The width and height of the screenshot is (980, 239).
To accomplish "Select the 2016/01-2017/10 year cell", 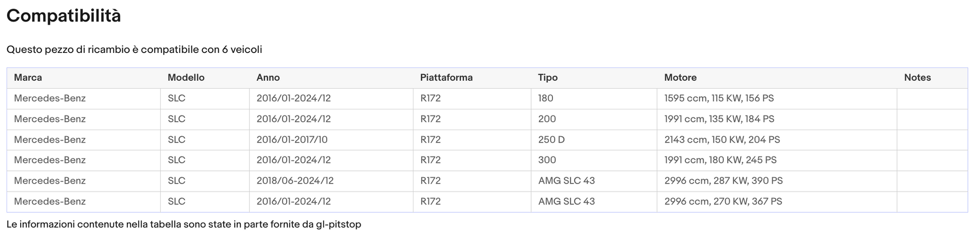I will click(x=331, y=140).
